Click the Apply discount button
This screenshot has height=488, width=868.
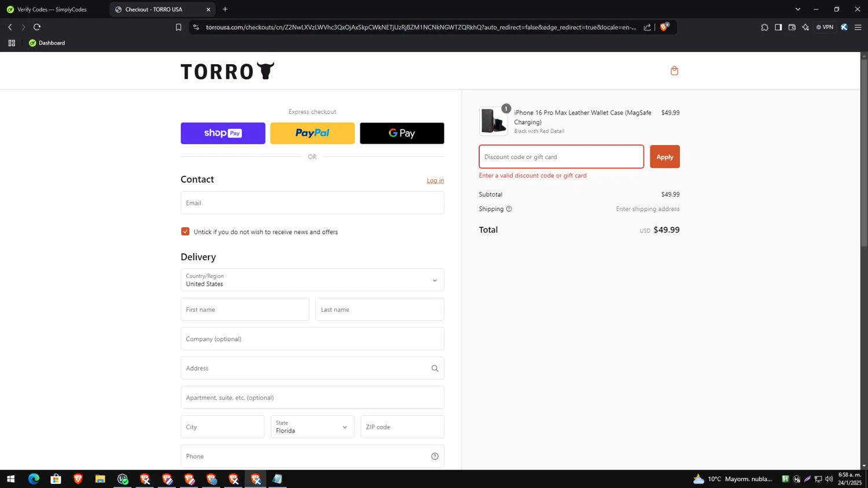pyautogui.click(x=665, y=157)
